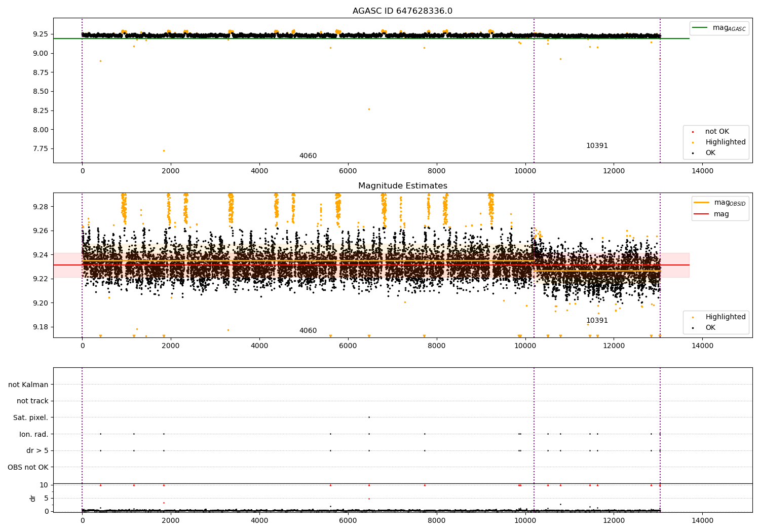The width and height of the screenshot is (760, 532).
Task: Click the 9.22 tick on middle y-axis
Action: pyautogui.click(x=41, y=279)
